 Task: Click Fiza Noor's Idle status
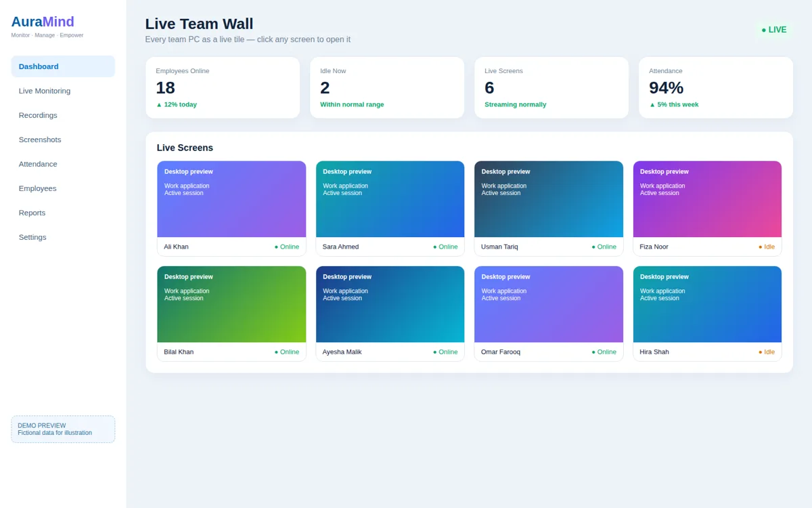(x=766, y=247)
